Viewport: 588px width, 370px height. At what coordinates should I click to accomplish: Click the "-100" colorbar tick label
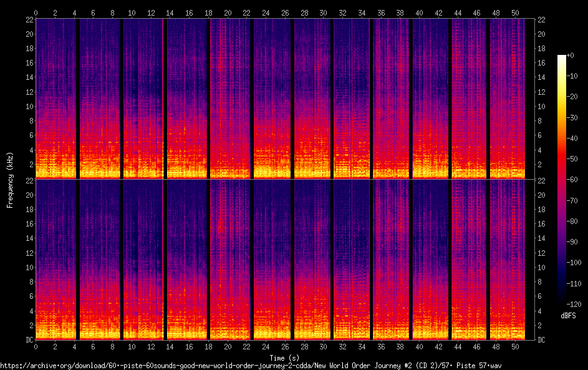(x=574, y=262)
